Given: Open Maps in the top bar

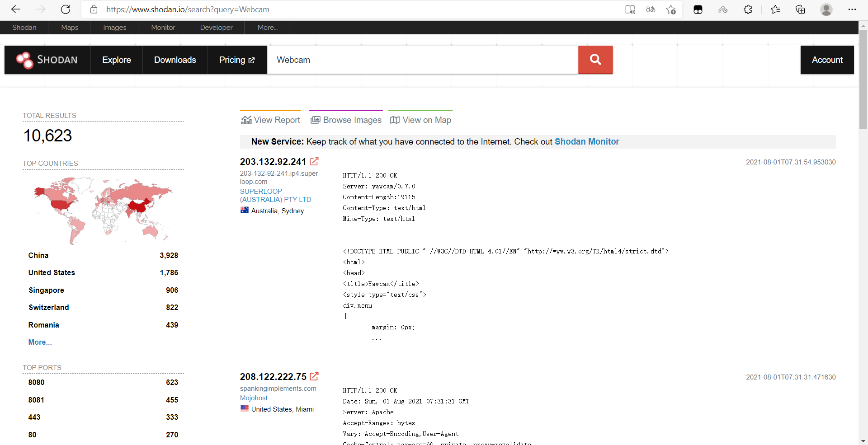Looking at the screenshot, I should (70, 28).
